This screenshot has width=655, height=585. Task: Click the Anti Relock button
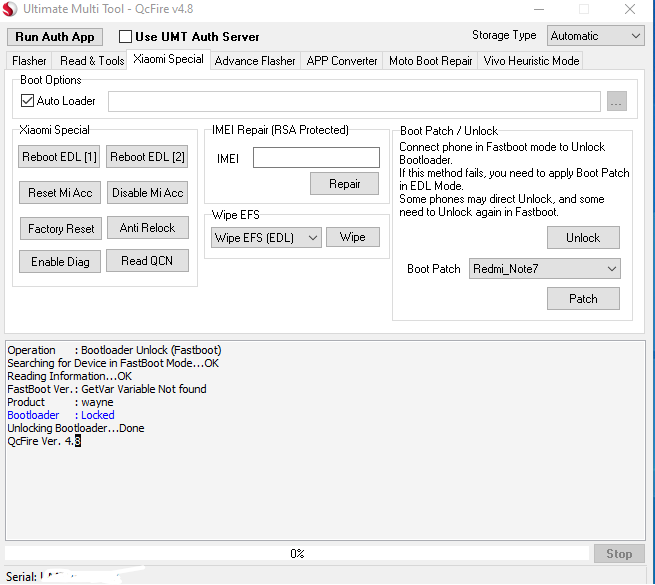point(147,228)
